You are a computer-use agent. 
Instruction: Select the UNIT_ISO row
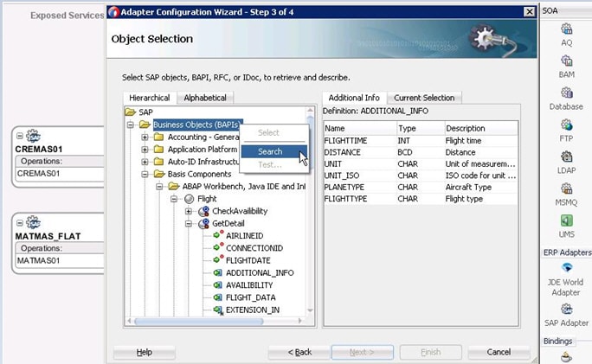pos(421,176)
